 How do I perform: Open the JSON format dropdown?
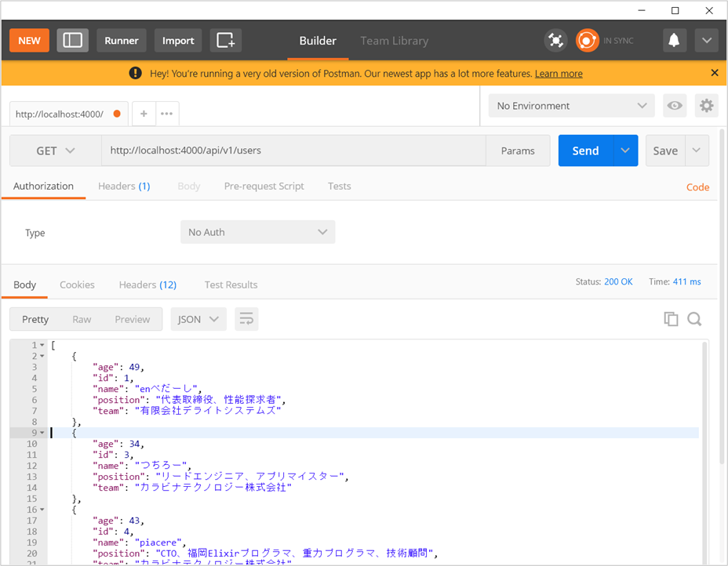tap(198, 319)
